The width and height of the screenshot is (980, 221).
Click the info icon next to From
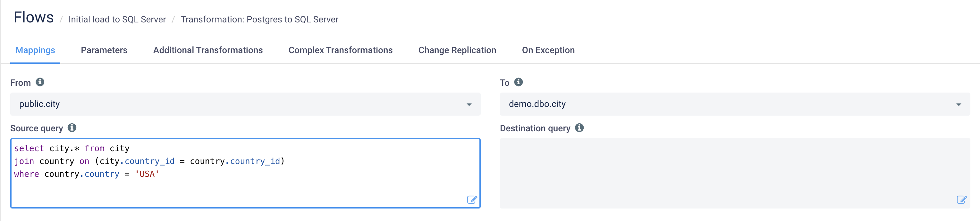coord(40,82)
